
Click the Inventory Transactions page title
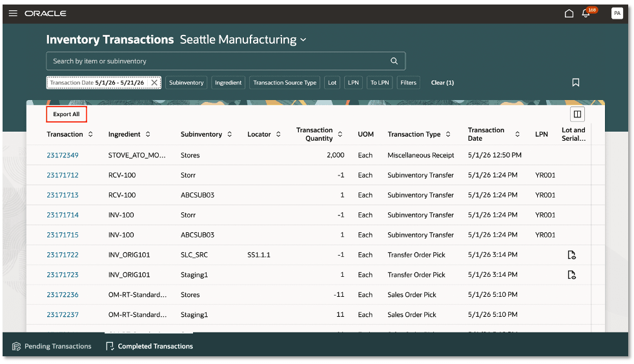tap(110, 39)
